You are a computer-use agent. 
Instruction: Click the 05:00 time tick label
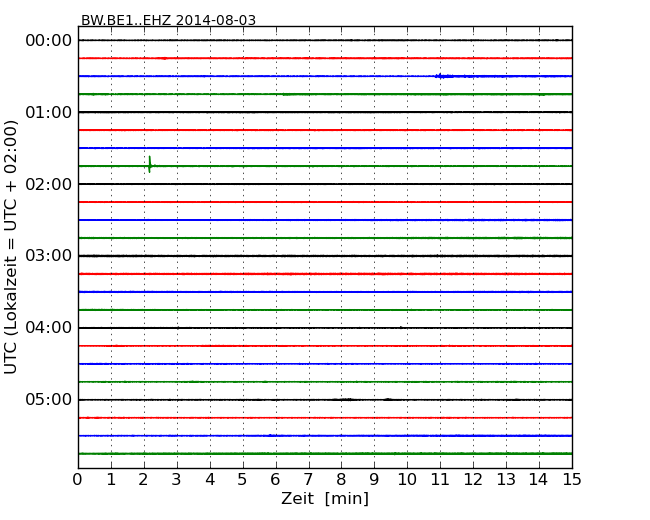click(x=49, y=399)
